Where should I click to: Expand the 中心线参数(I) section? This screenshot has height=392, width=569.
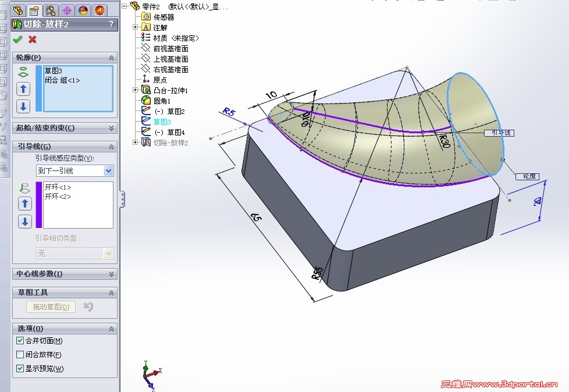click(111, 274)
